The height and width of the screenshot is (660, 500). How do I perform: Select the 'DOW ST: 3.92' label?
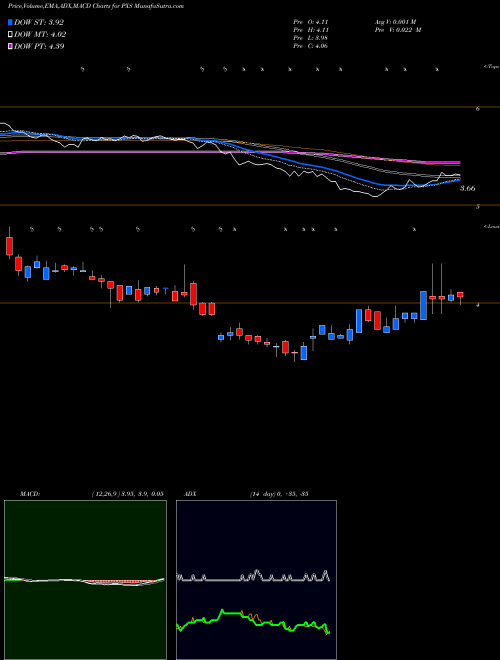(39, 22)
